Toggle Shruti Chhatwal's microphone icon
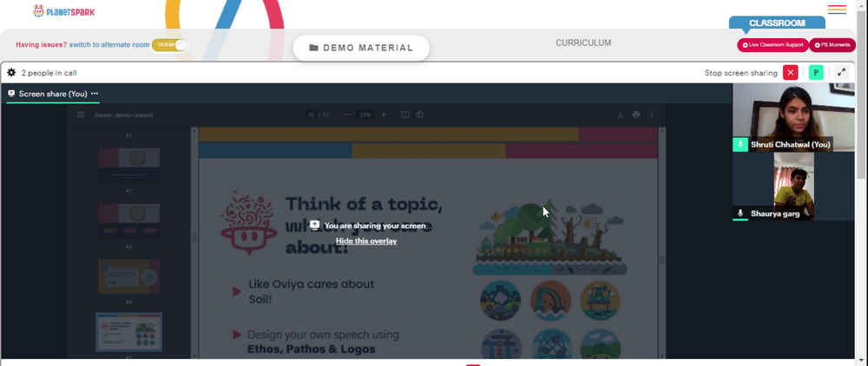Screen dimensions: 868x366 tap(740, 144)
